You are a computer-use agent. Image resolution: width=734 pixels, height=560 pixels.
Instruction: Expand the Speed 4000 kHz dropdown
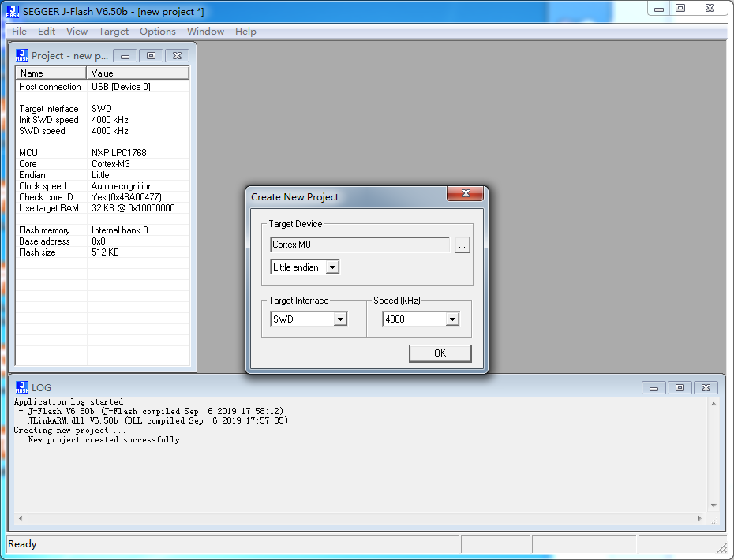click(452, 319)
